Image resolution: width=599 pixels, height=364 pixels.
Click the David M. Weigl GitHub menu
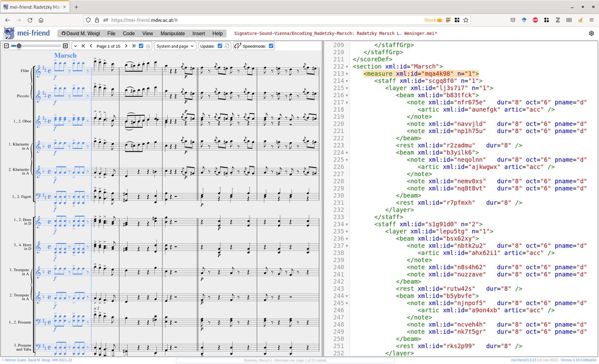point(80,33)
